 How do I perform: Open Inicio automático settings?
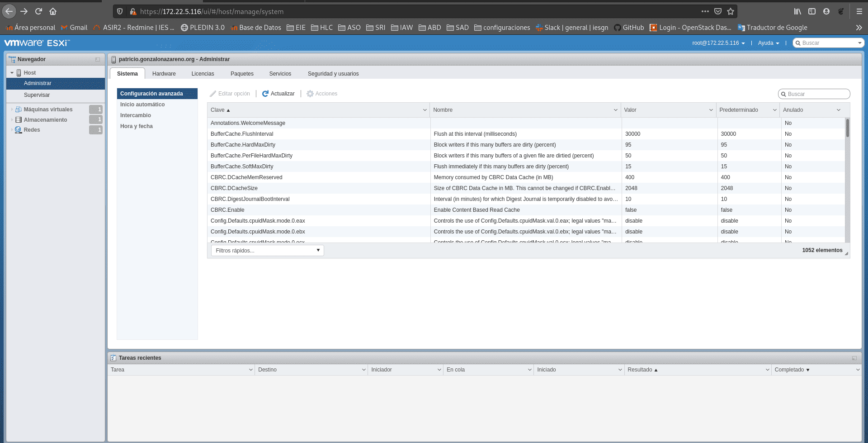pos(142,105)
